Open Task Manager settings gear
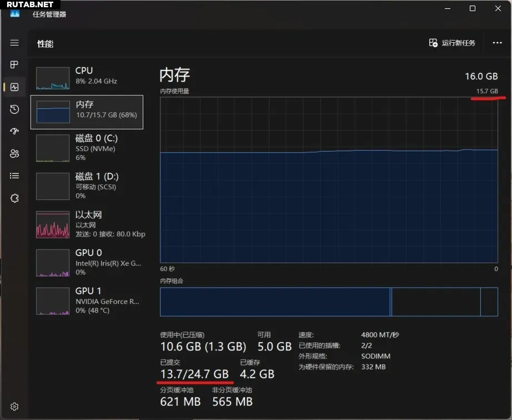 (14, 407)
